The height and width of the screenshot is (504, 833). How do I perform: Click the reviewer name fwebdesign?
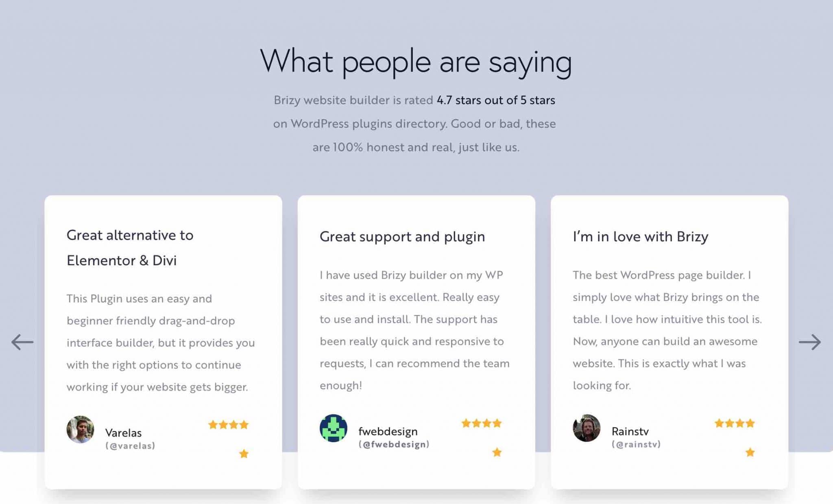pos(388,431)
